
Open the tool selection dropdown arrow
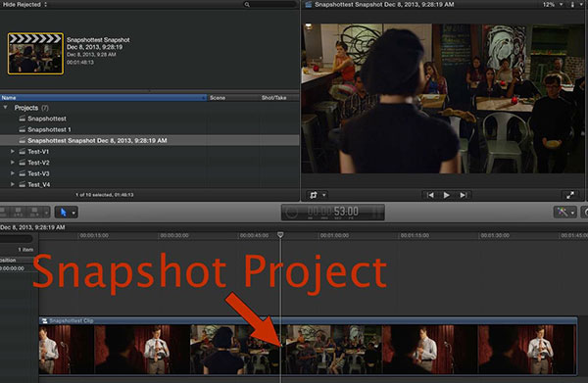click(x=73, y=213)
